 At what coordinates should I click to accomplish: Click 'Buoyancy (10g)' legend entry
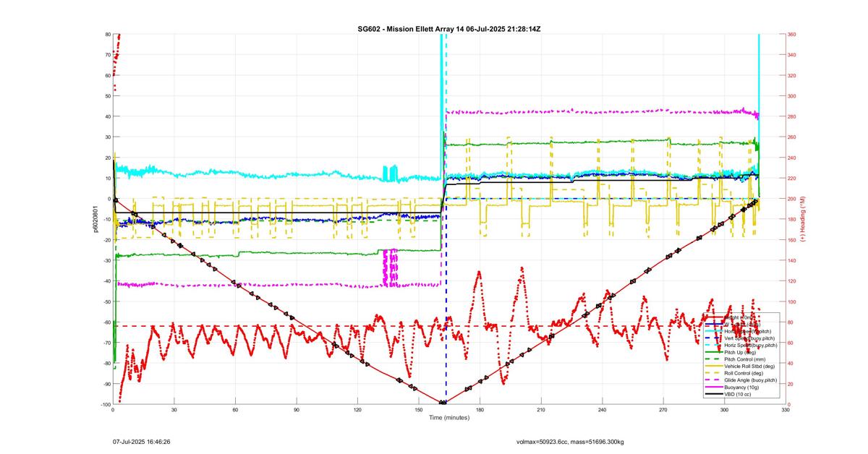pyautogui.click(x=741, y=387)
